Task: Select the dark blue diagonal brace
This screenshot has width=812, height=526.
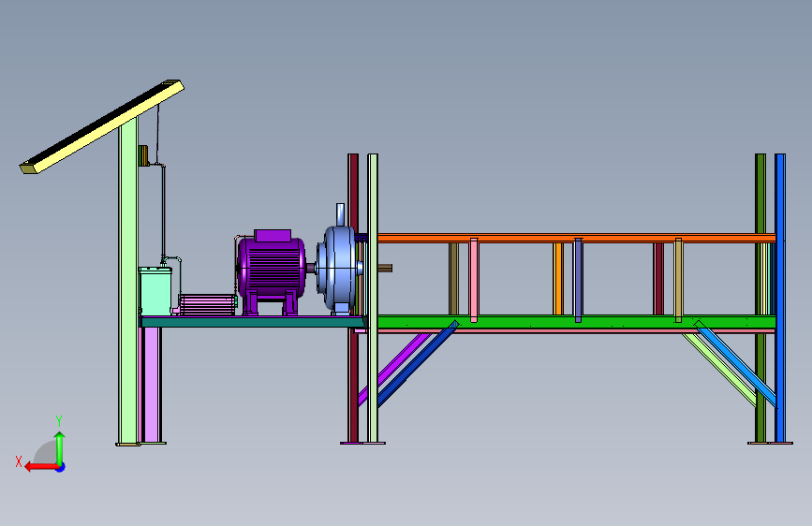Action: [x=418, y=363]
